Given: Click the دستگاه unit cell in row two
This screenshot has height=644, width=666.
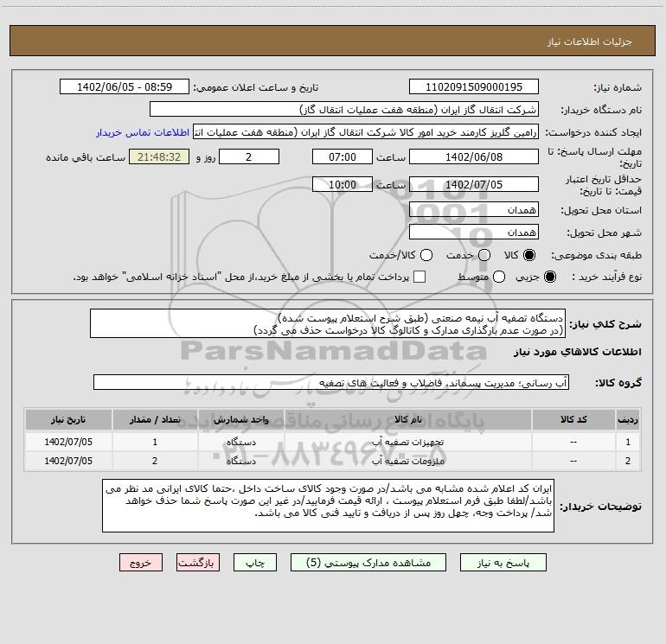Looking at the screenshot, I should pyautogui.click(x=240, y=461).
